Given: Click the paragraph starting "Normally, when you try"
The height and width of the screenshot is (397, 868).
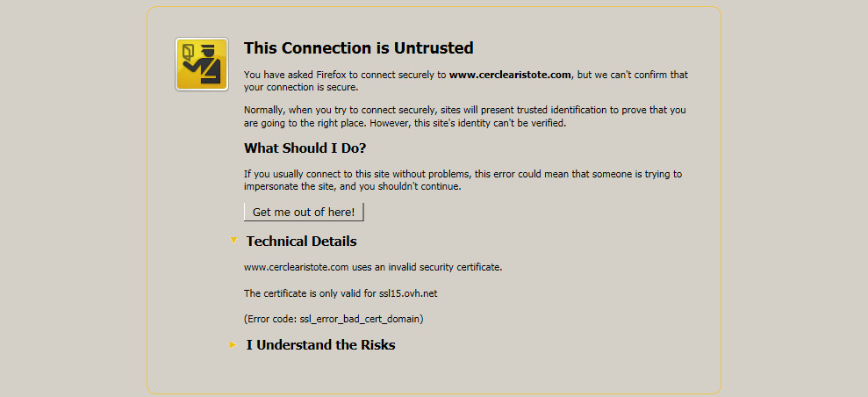Looking at the screenshot, I should (464, 116).
